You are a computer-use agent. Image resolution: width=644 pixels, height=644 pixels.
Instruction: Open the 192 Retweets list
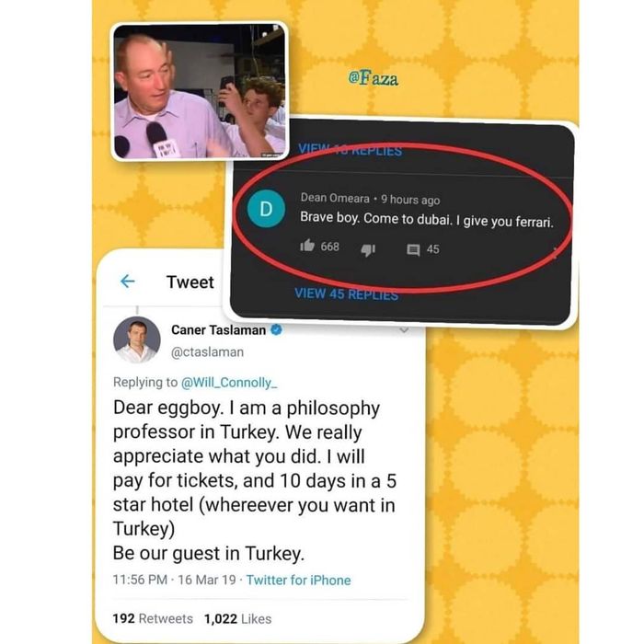pos(153,618)
